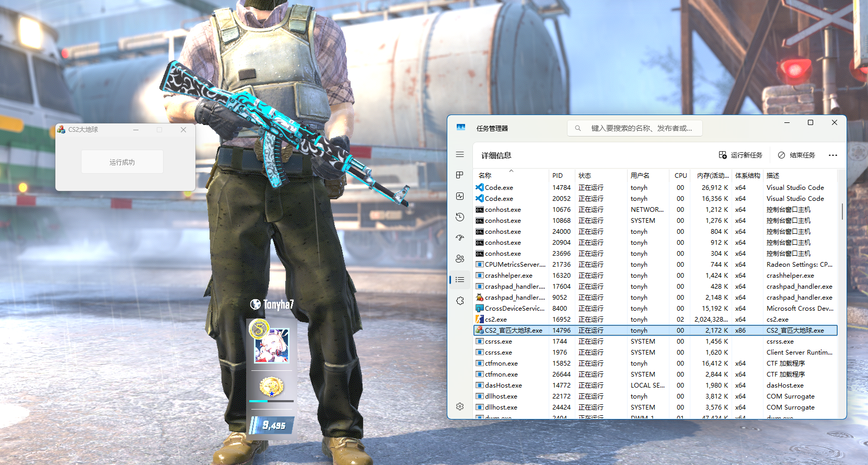
Task: Open Task Manager settings gear
Action: 460,406
